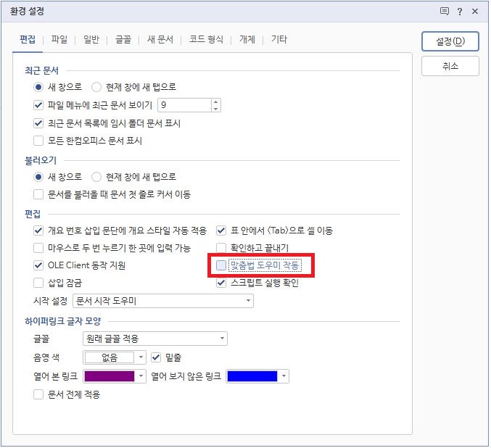Viewport: 491px width, 448px height.
Task: Open the 음영 색 없음 dropdown
Action: [x=115, y=357]
